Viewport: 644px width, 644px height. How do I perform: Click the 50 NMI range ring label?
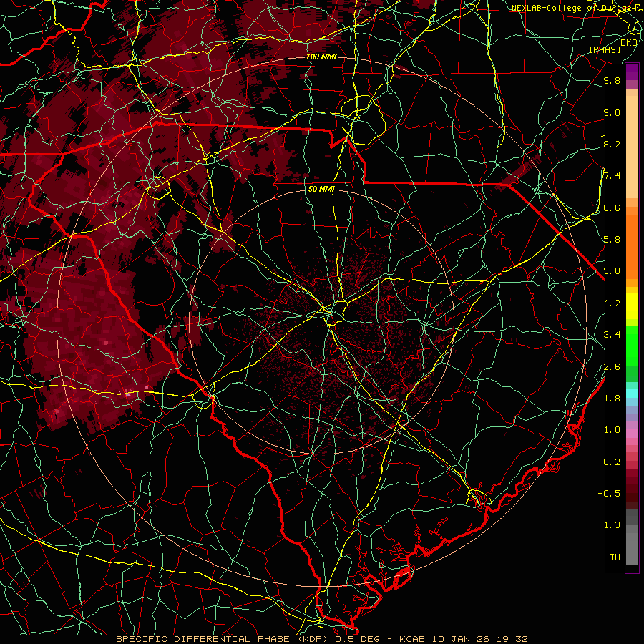coord(321,189)
